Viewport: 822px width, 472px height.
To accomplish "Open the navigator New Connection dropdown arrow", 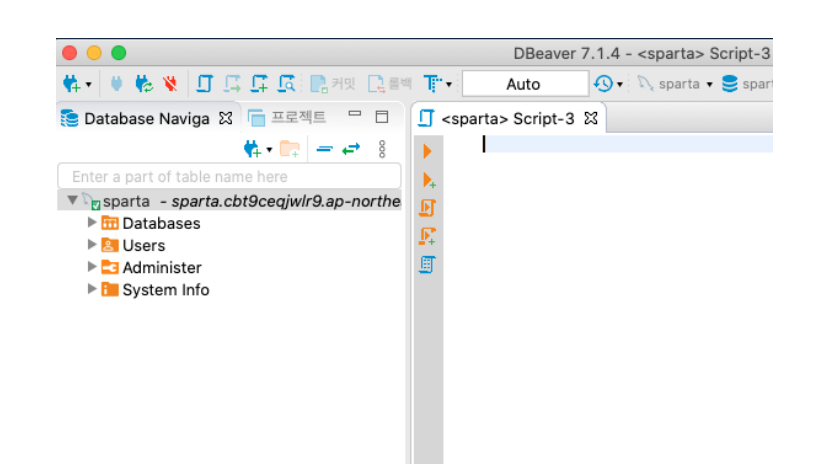I will coord(269,149).
